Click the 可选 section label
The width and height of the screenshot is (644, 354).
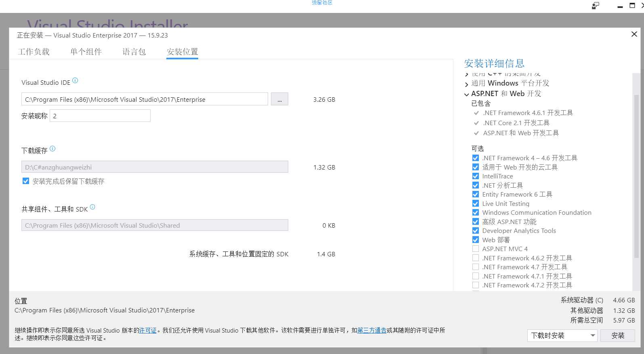pos(477,149)
